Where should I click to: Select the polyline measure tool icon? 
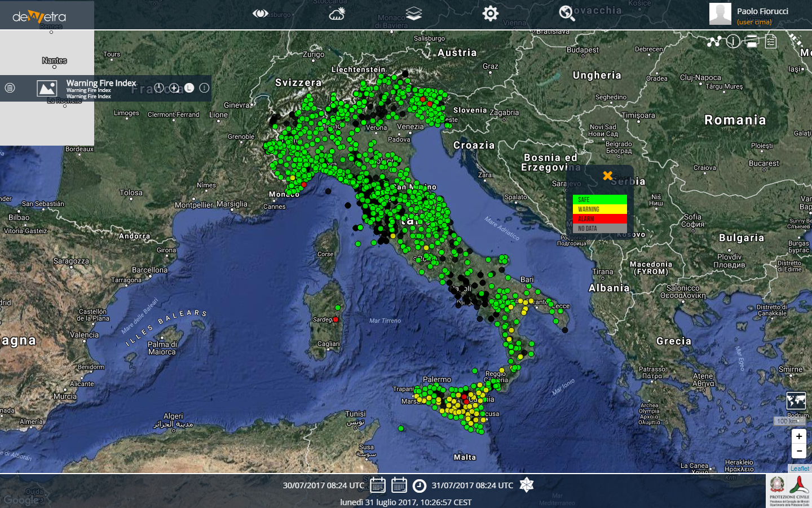(x=714, y=41)
